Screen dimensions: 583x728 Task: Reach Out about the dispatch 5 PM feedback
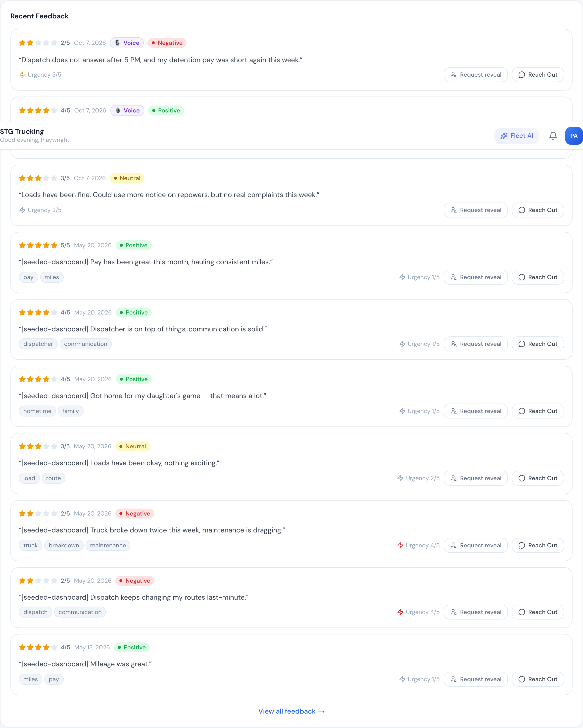538,75
